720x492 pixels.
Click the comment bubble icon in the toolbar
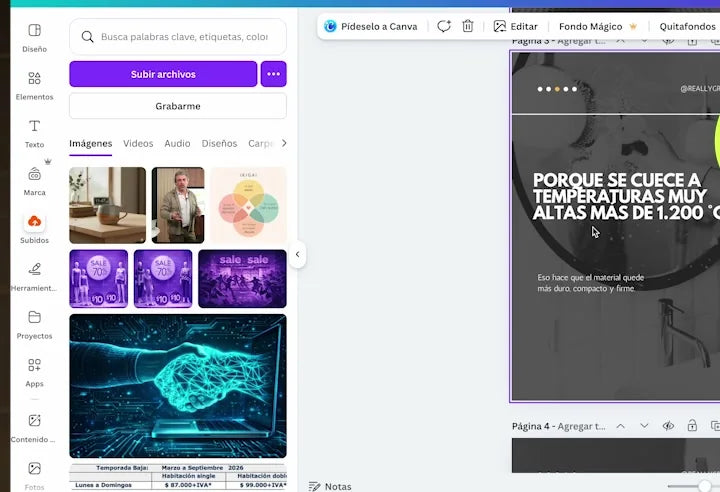tap(444, 26)
